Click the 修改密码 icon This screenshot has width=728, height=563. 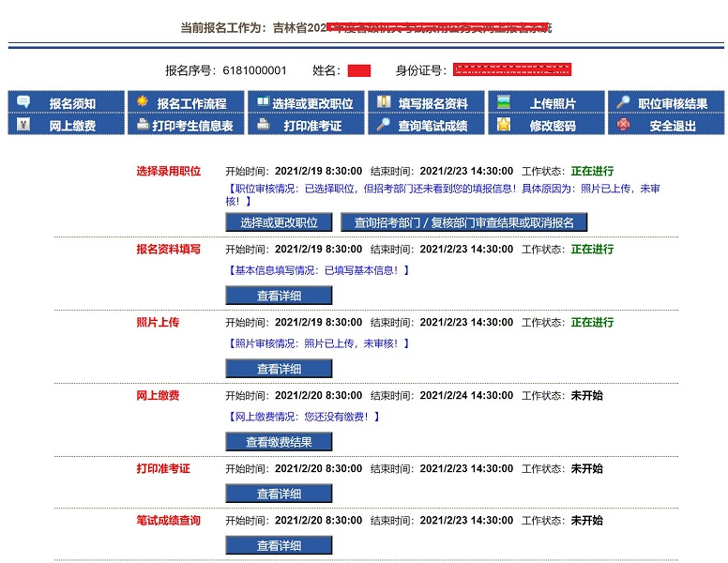pos(504,124)
